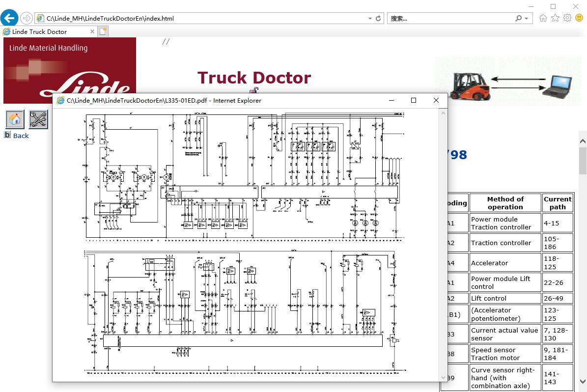This screenshot has height=392, width=587.
Task: Click the 'Method of operation' column header
Action: (505, 203)
